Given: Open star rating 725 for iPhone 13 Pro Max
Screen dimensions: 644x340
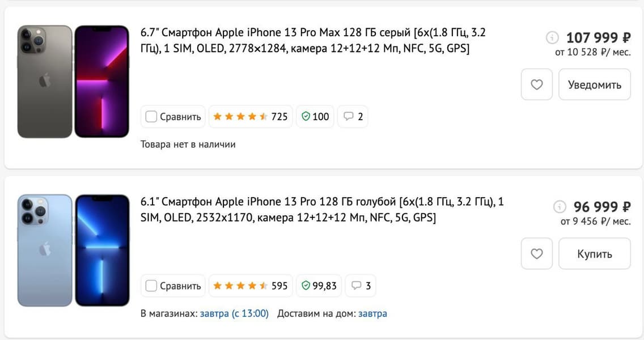Looking at the screenshot, I should (250, 117).
